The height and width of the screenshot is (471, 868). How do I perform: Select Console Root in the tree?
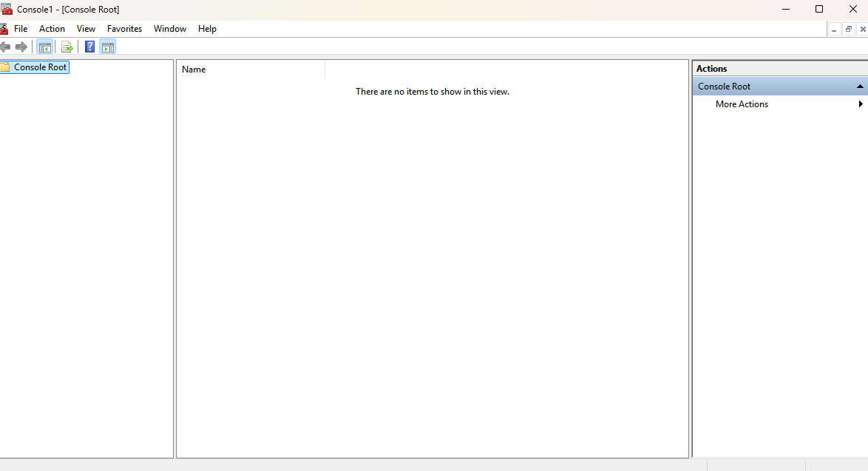(x=40, y=67)
